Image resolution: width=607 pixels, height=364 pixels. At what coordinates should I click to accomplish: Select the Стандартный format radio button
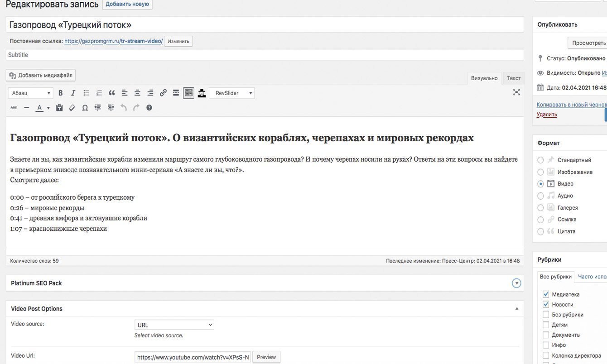pyautogui.click(x=540, y=160)
